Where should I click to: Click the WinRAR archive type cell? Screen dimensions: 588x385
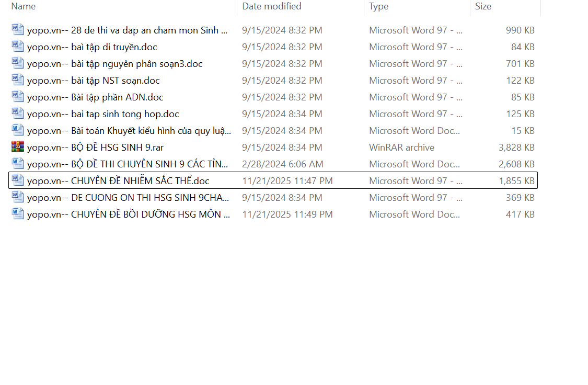point(401,148)
